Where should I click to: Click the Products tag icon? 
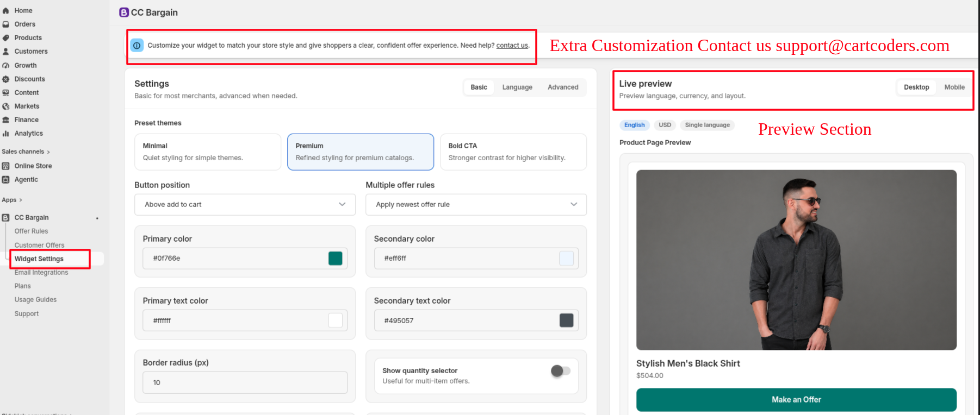(6, 37)
